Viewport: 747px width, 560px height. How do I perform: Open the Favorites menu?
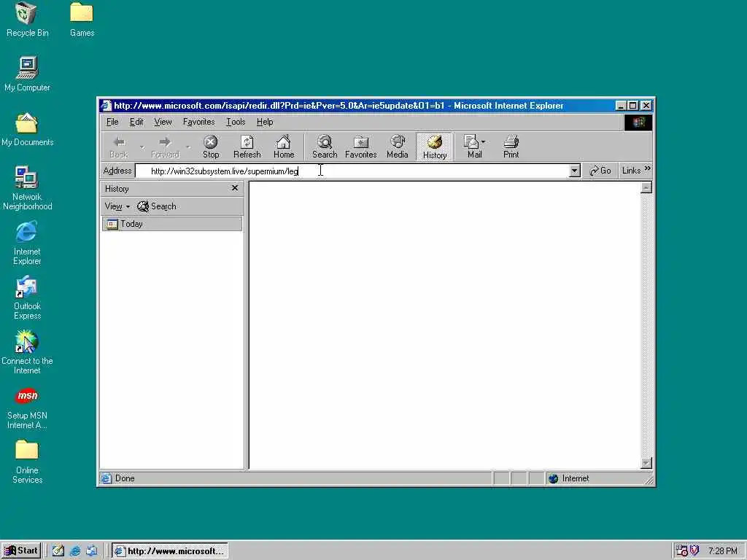[198, 122]
